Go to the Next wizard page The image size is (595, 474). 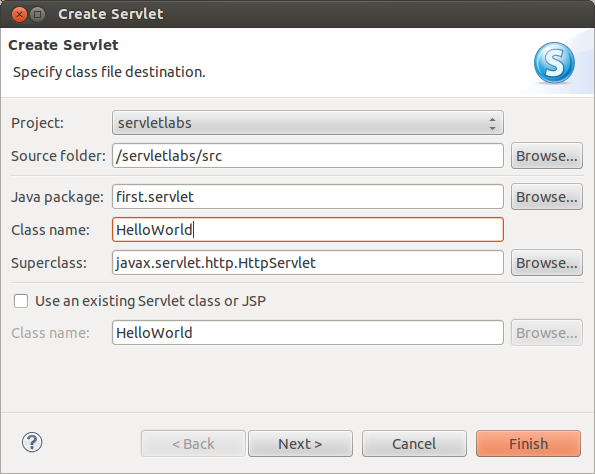300,444
